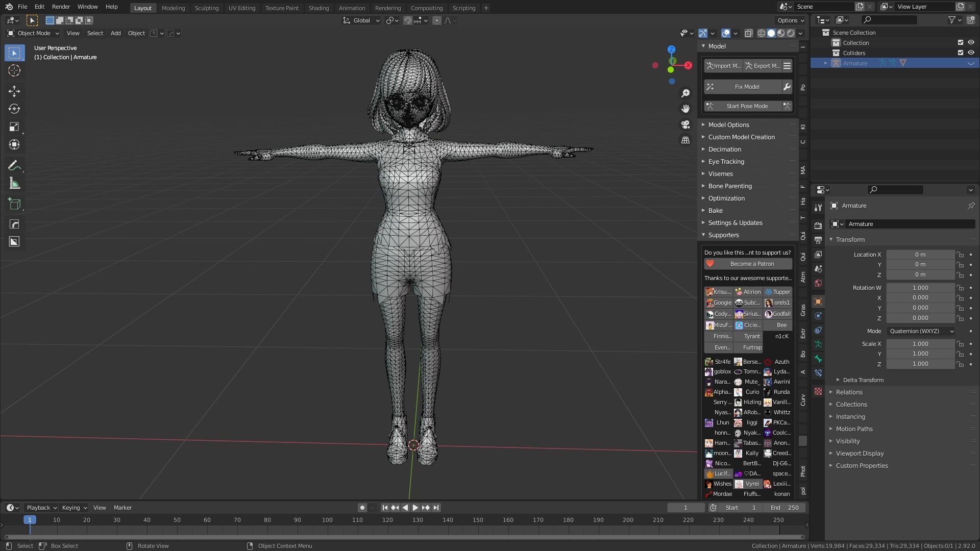Open Global transform orientation dropdown
980x551 pixels.
tap(361, 20)
